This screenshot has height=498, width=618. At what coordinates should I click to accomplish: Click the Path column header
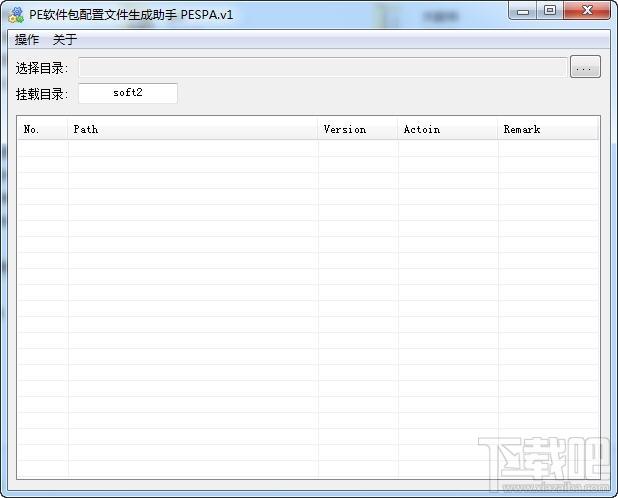pos(193,129)
